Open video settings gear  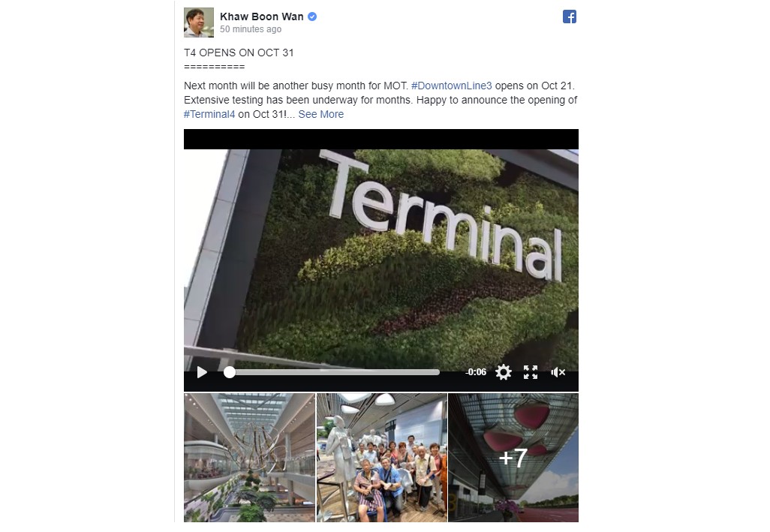click(x=504, y=372)
